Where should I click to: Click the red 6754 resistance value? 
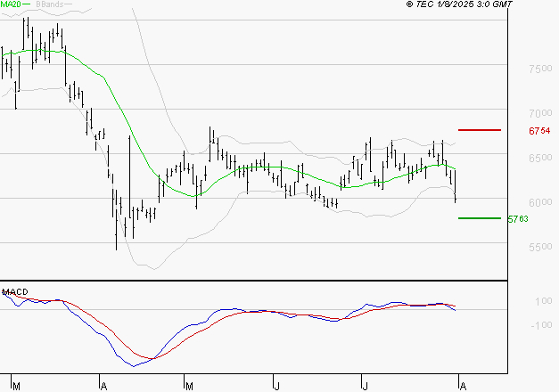[539, 131]
